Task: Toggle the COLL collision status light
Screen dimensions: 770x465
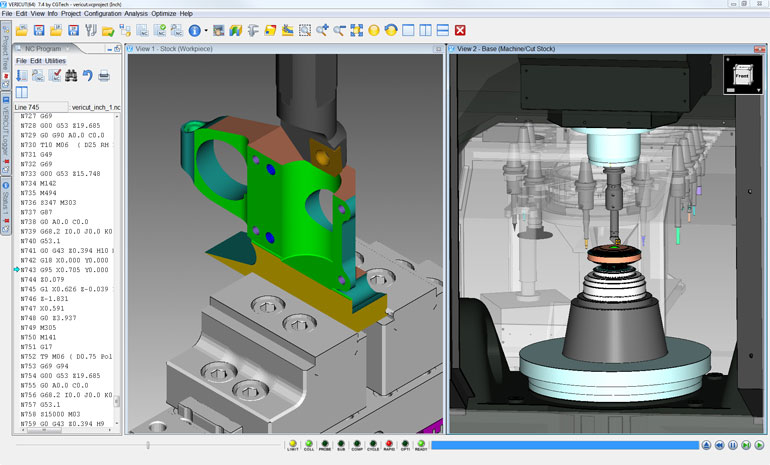Action: 309,443
